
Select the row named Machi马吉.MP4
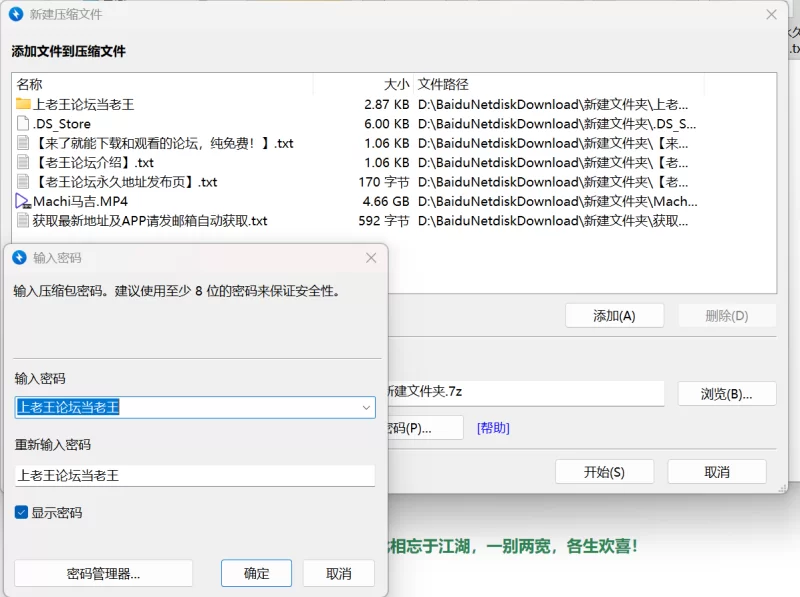357,202
